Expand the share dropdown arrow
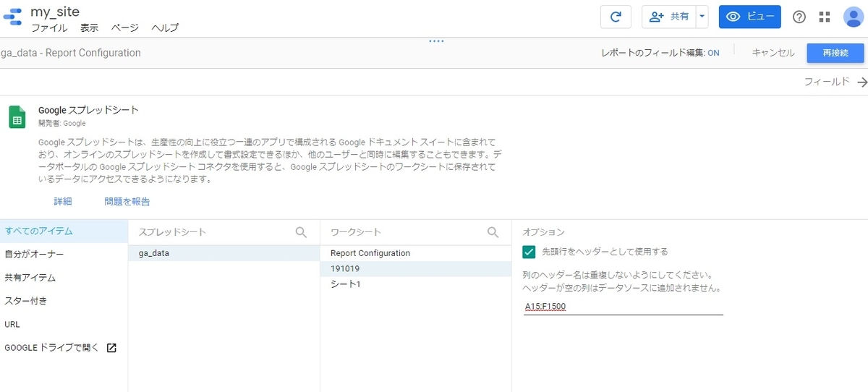Image resolution: width=868 pixels, height=392 pixels. (702, 17)
